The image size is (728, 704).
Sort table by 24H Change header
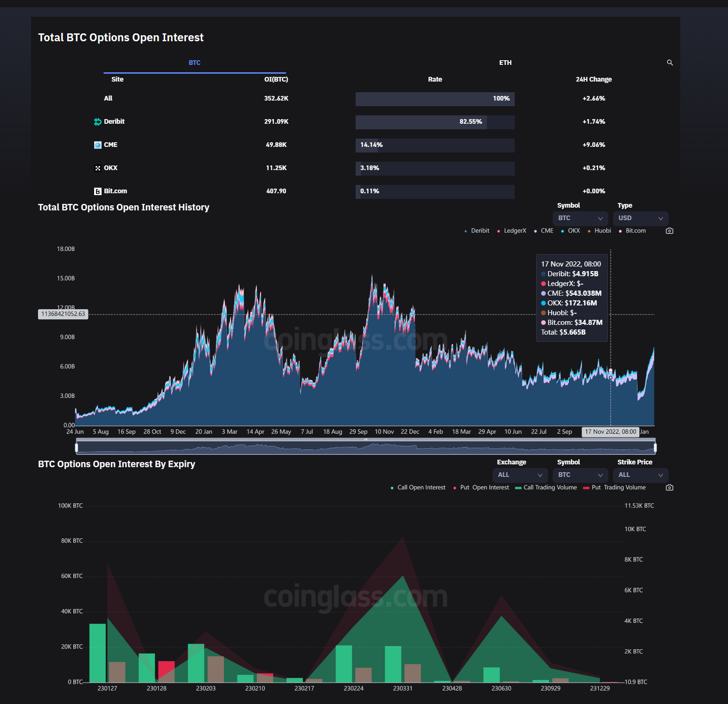[594, 79]
